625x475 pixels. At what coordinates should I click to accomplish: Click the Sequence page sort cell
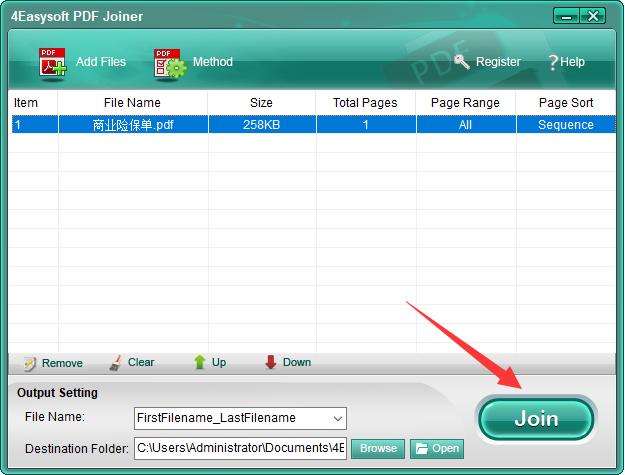[566, 125]
